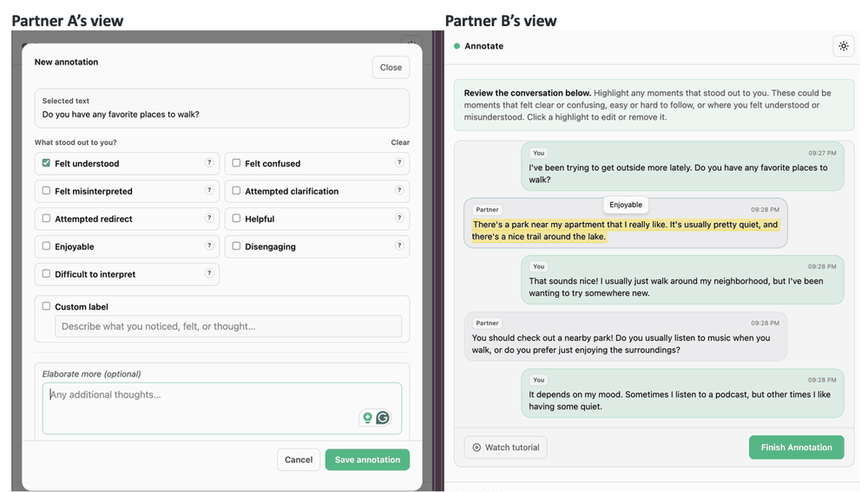Open help icon for Disengaging
The height and width of the screenshot is (492, 868).
(x=399, y=246)
